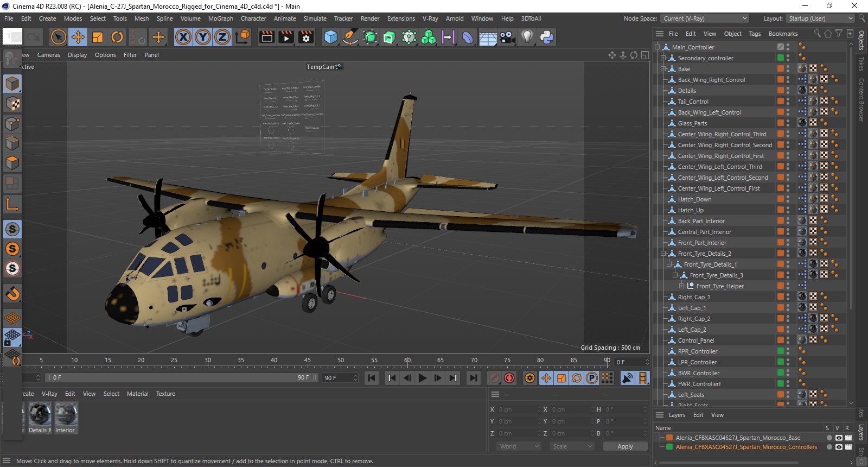The height and width of the screenshot is (467, 868).
Task: Collapse Main_Controller tree node
Action: point(658,47)
